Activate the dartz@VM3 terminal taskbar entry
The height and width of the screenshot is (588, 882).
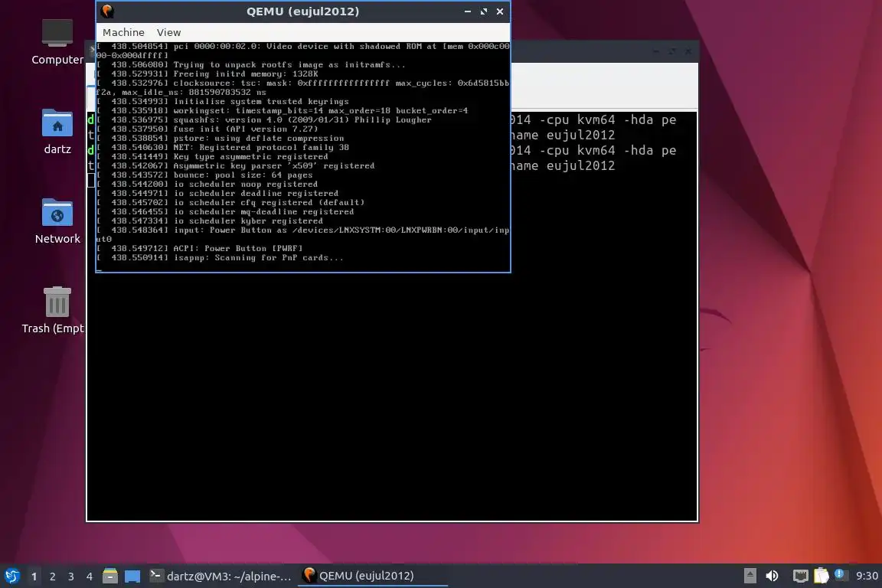point(220,576)
